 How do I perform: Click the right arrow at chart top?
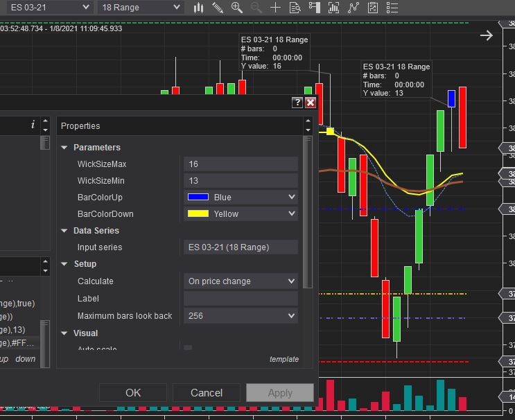[487, 35]
